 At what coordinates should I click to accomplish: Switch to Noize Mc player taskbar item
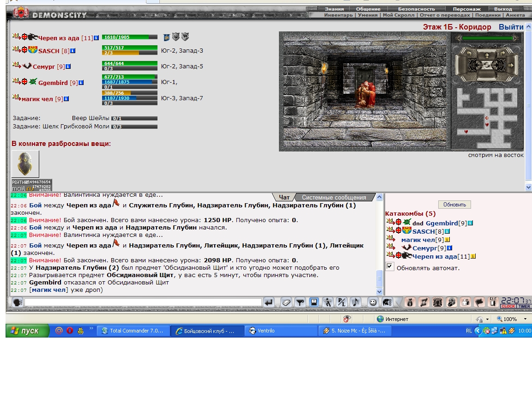(355, 331)
